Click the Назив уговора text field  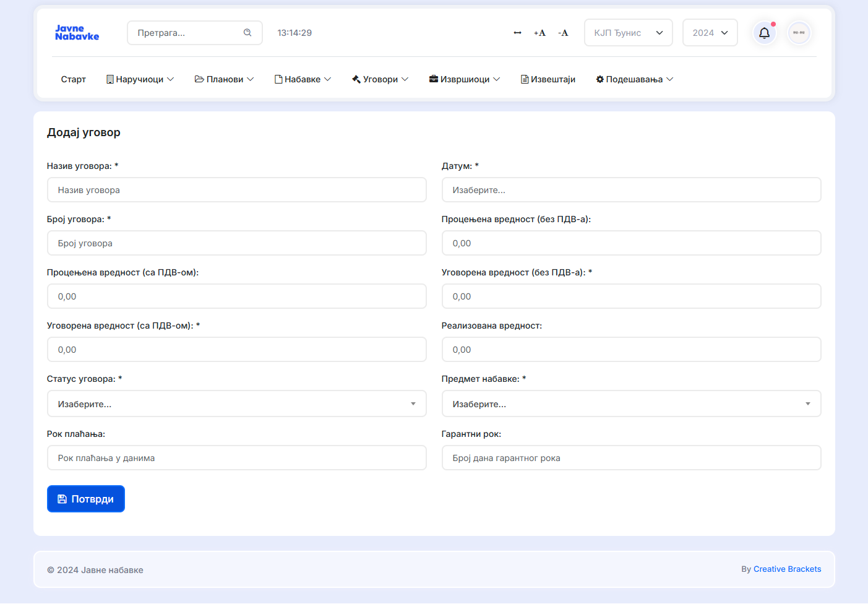pyautogui.click(x=236, y=190)
